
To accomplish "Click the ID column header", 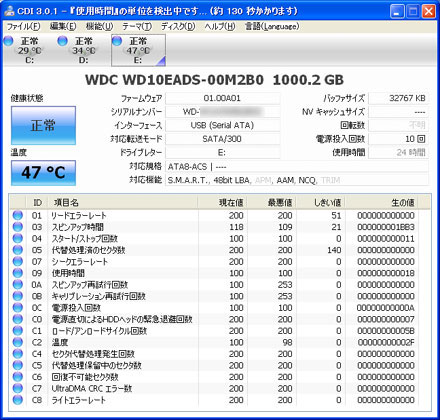I will click(x=37, y=202).
